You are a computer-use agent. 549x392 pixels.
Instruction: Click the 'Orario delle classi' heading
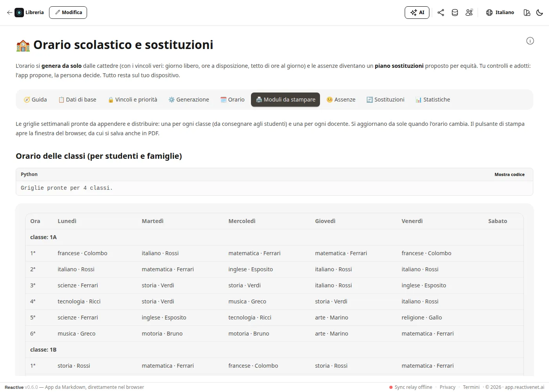[x=99, y=156]
